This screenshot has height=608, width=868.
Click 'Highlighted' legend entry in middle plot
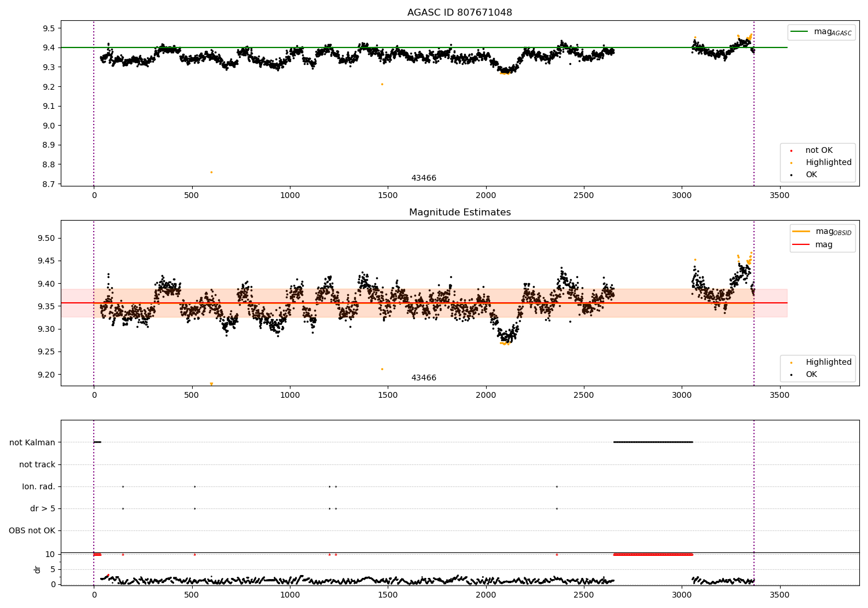pyautogui.click(x=822, y=362)
